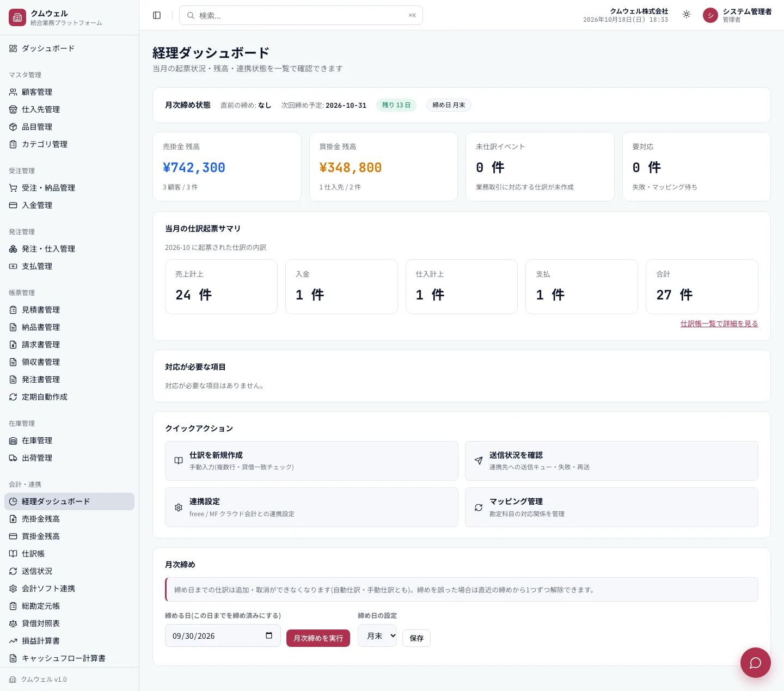Click the 領収書管理 document icon

(x=13, y=362)
